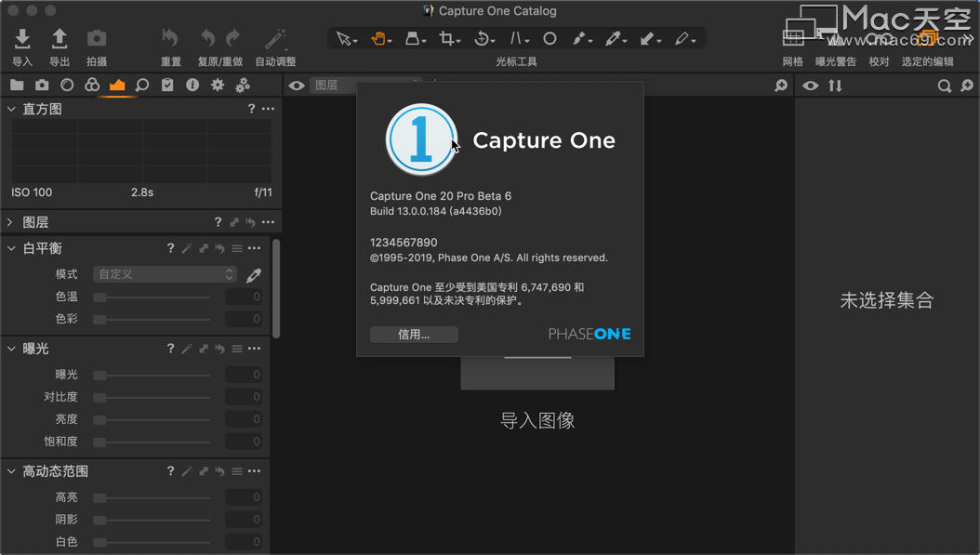This screenshot has height=555, width=980.
Task: Toggle the 网格 (Grid) overlay
Action: [792, 39]
